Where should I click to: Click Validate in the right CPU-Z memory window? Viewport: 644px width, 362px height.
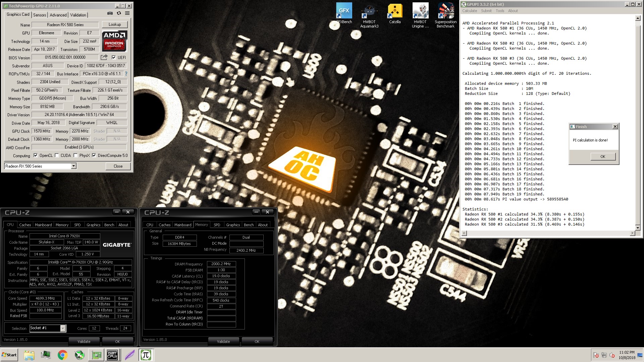[223, 342]
